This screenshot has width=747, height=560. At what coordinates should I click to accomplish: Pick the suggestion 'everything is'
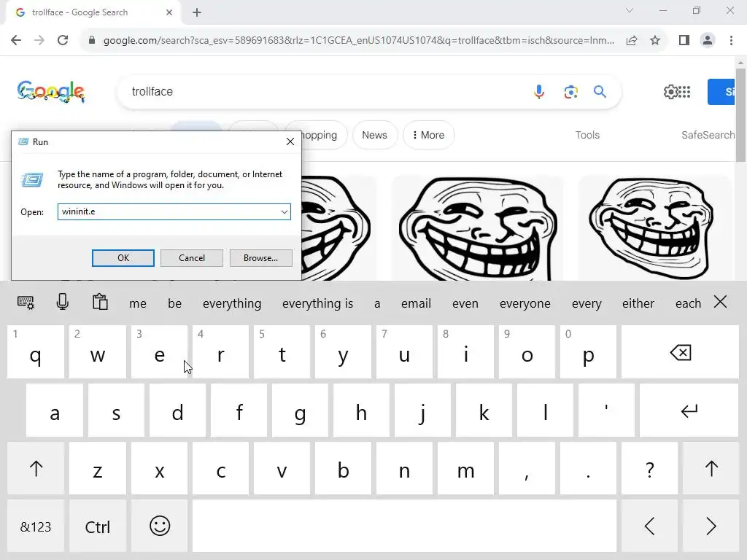pyautogui.click(x=318, y=303)
